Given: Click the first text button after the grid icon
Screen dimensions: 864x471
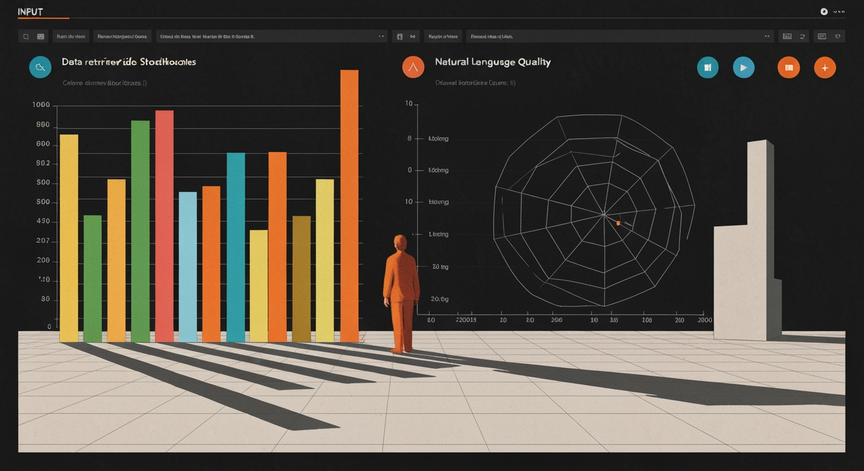Looking at the screenshot, I should (71, 36).
